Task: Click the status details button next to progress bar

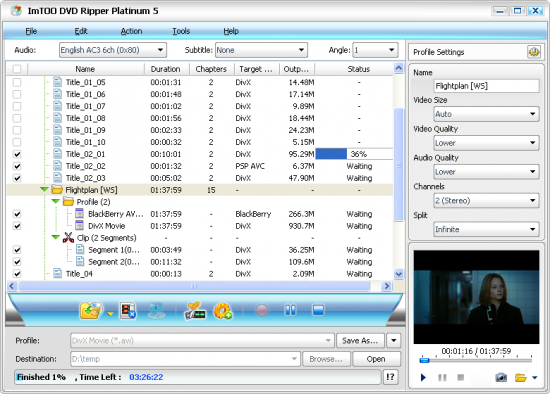Action: click(x=390, y=377)
